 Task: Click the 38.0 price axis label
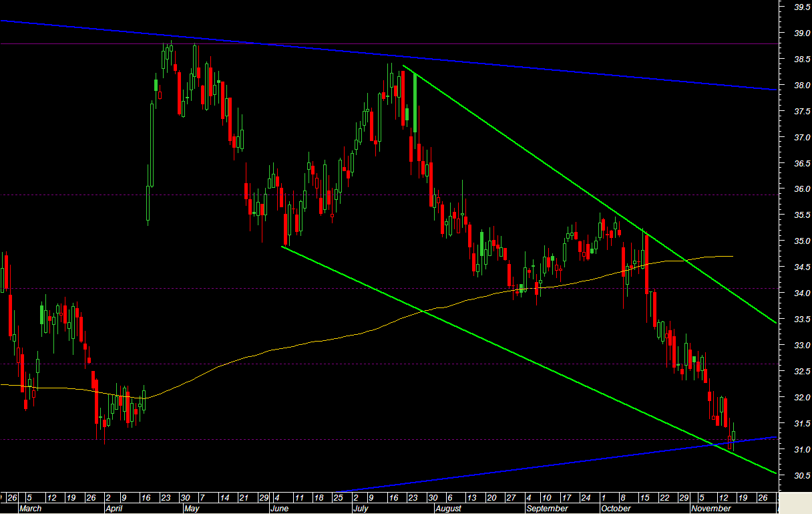coord(801,86)
